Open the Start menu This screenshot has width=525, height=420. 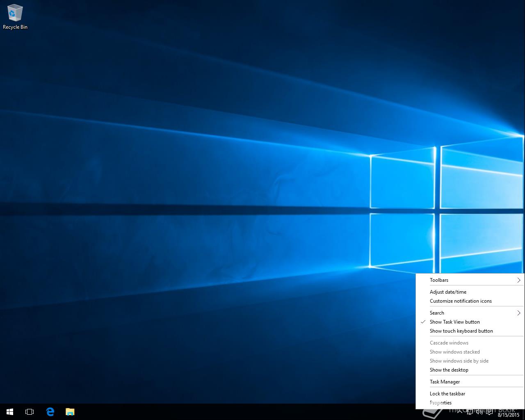pos(10,412)
